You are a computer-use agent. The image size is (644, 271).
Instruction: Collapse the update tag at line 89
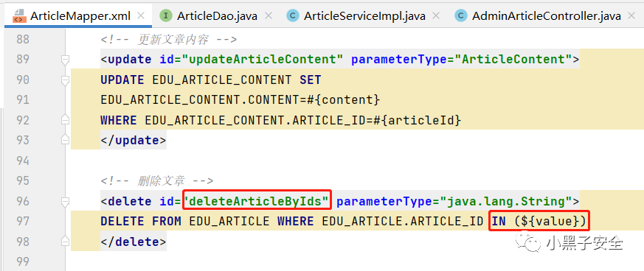coord(65,60)
